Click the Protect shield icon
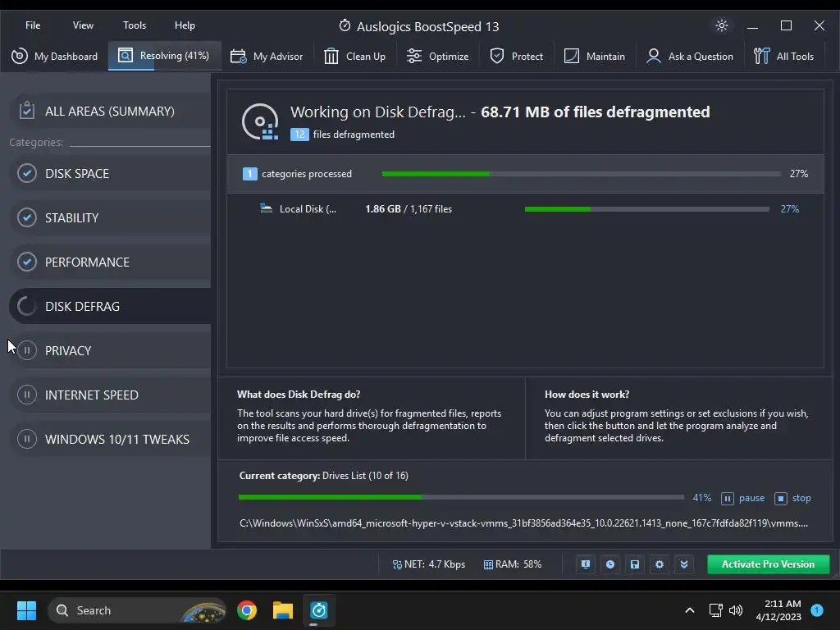 click(497, 56)
